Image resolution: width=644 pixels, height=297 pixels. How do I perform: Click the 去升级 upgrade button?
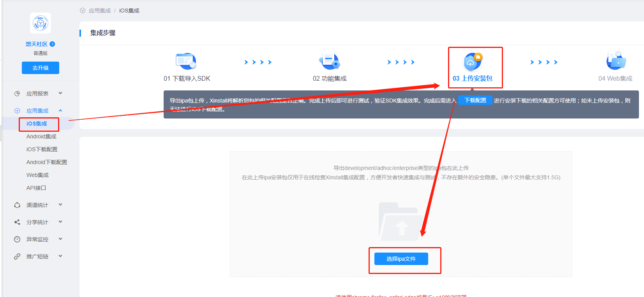pyautogui.click(x=41, y=68)
